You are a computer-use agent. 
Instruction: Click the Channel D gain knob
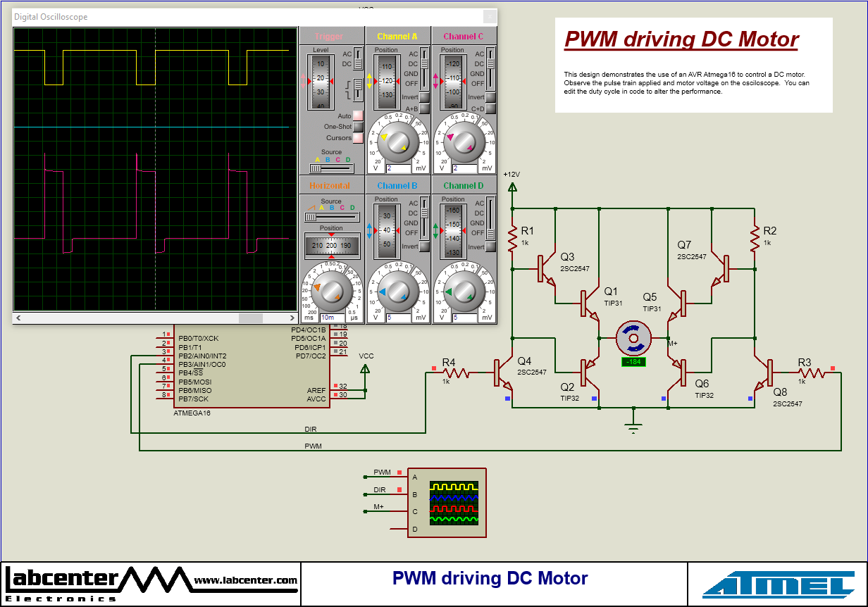tap(465, 293)
